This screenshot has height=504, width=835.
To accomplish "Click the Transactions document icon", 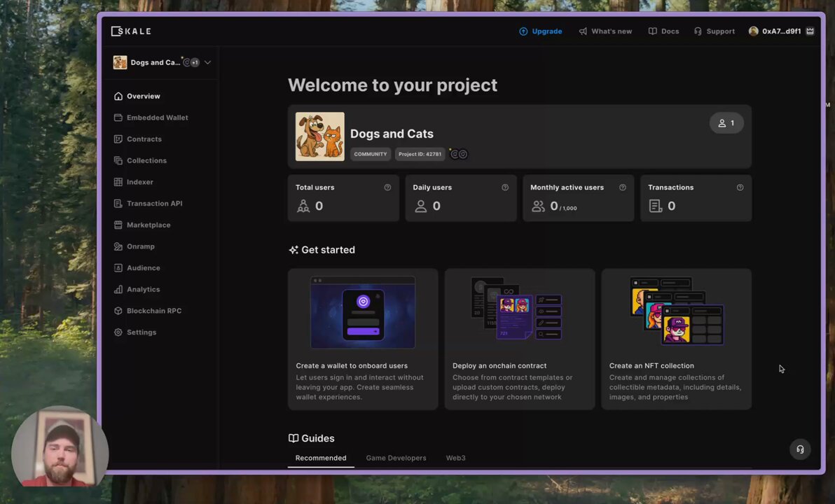I will [x=656, y=206].
